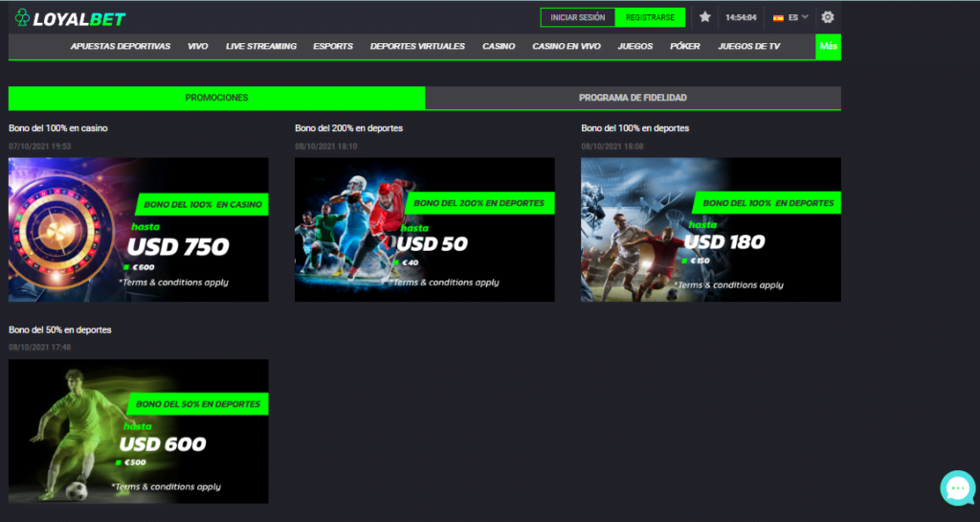
Task: Click the Registrarse button
Action: click(x=650, y=17)
